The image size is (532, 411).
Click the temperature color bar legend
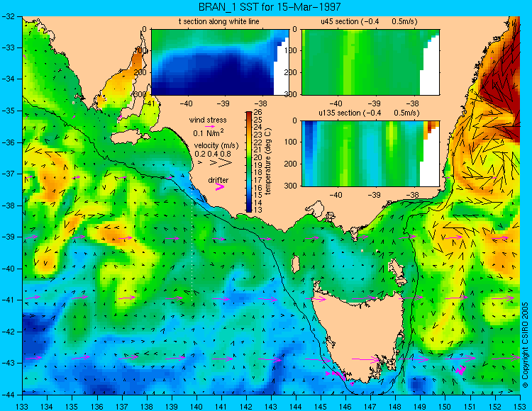pos(249,162)
